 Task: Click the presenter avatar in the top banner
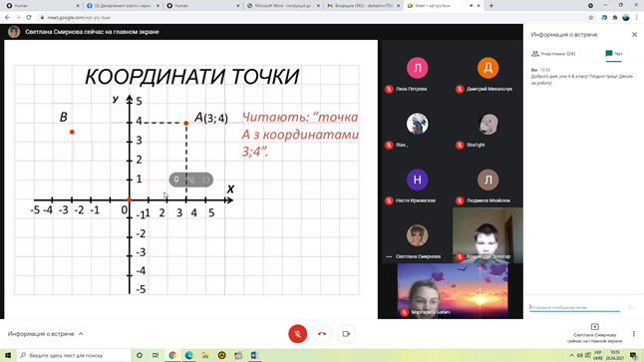pyautogui.click(x=14, y=32)
